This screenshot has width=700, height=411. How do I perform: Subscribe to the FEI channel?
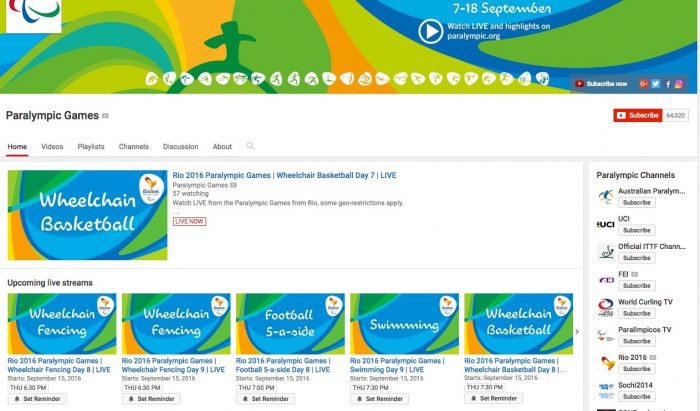637,286
